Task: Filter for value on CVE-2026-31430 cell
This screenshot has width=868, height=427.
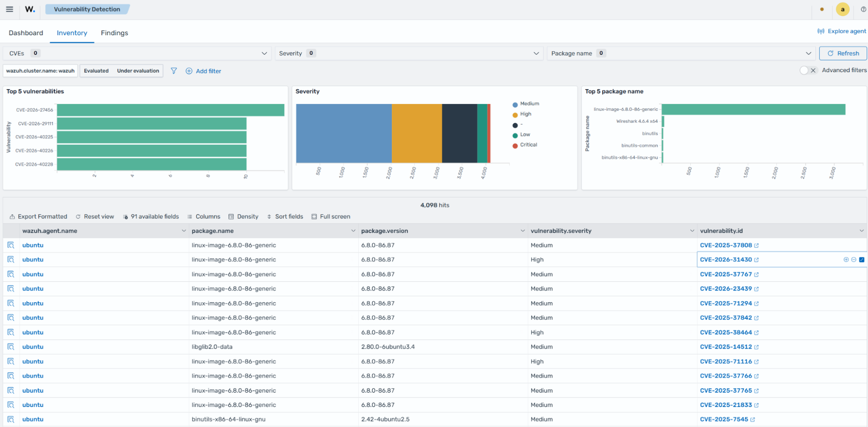Action: coord(846,260)
